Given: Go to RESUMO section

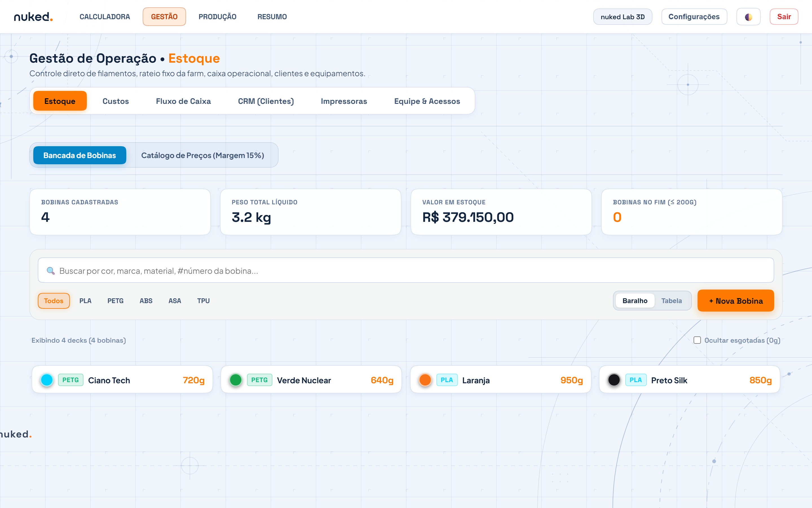Looking at the screenshot, I should point(272,17).
